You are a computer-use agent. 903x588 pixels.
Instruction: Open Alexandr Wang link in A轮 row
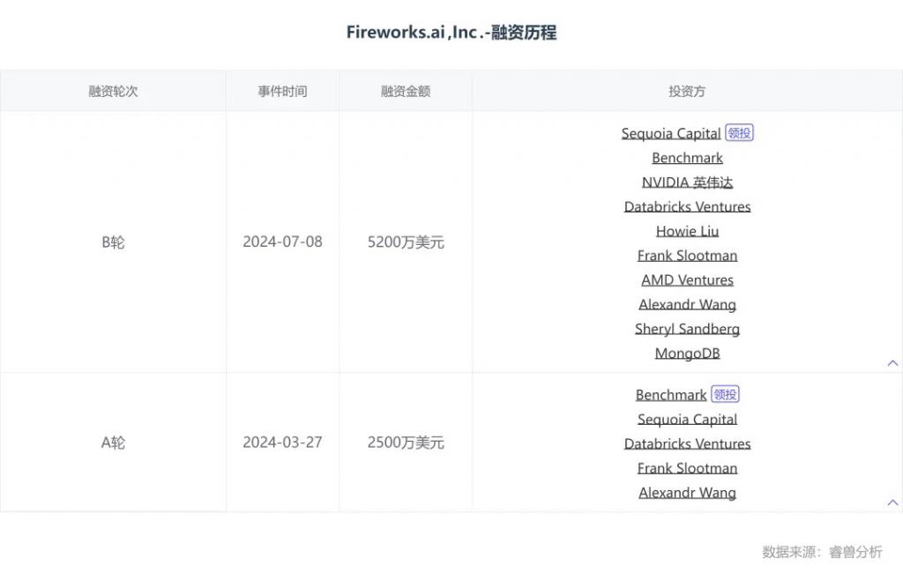tap(687, 493)
